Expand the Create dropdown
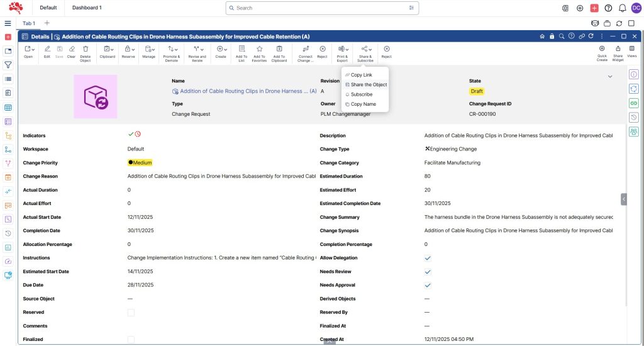This screenshot has height=346, width=644. pos(226,49)
